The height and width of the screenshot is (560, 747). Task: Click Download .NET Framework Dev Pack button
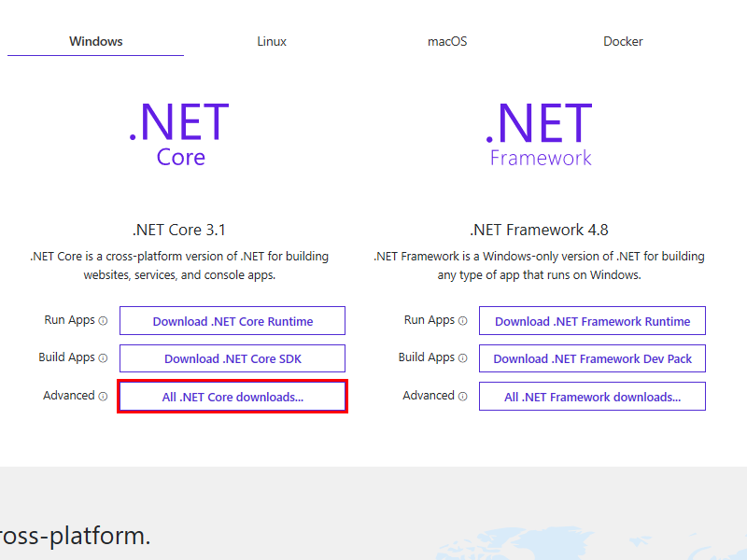[592, 358]
